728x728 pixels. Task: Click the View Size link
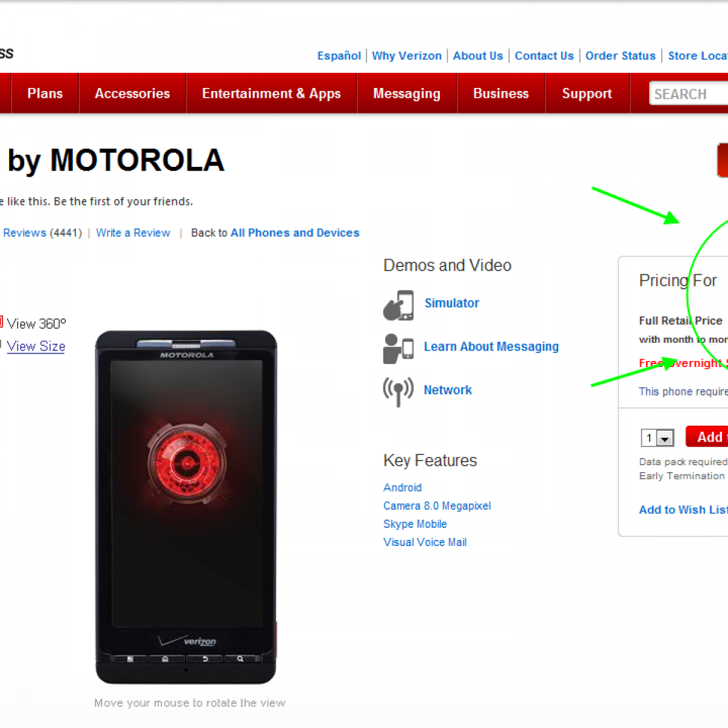tap(36, 346)
